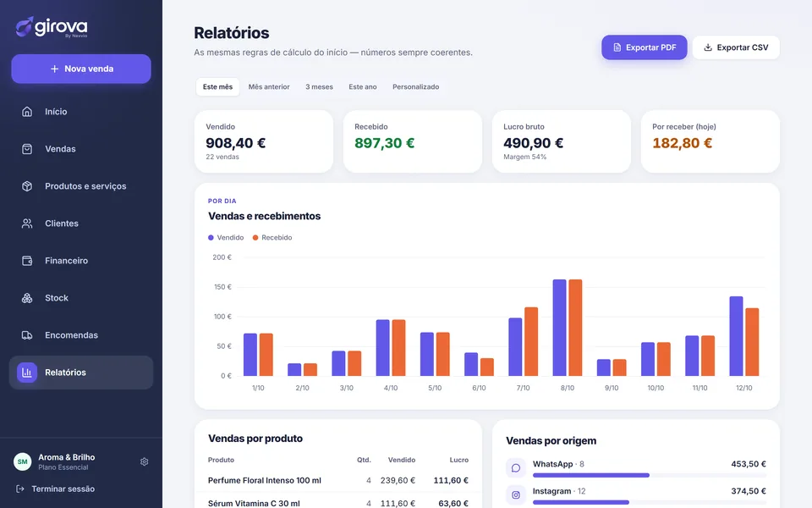
Task: Click the Aroma & Brilho account name
Action: (66, 457)
